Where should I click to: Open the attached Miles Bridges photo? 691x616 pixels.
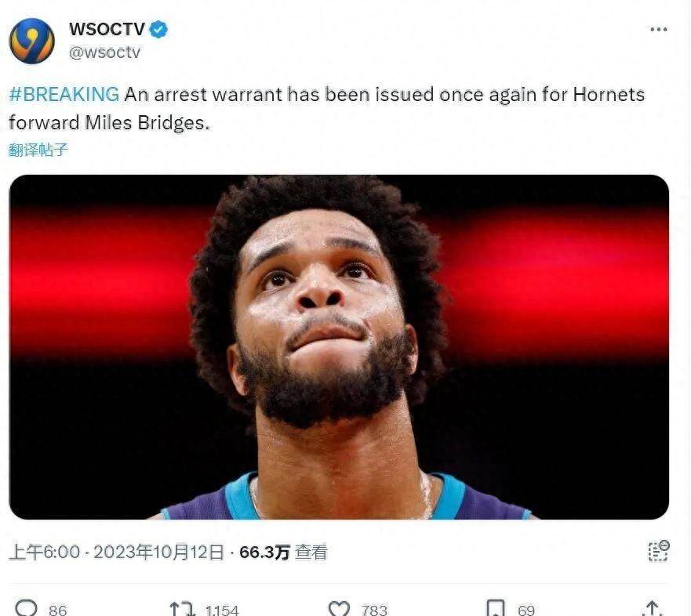point(339,347)
